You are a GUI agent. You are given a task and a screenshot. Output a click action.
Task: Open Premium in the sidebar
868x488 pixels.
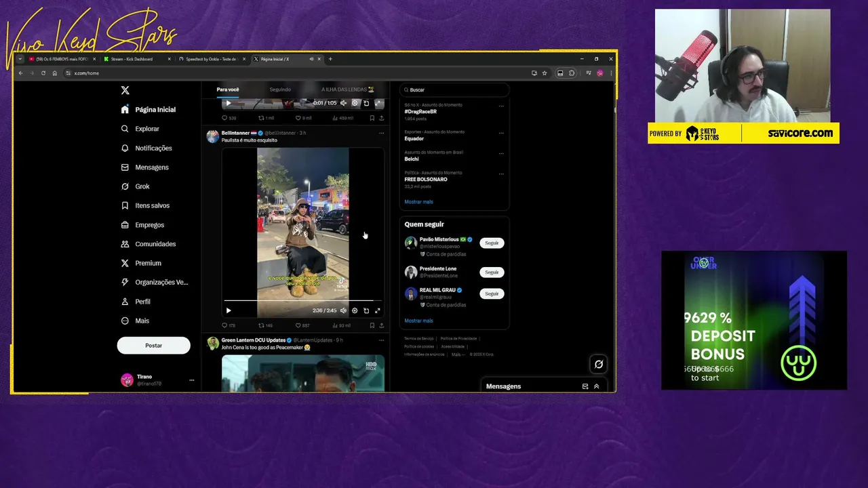click(x=141, y=263)
